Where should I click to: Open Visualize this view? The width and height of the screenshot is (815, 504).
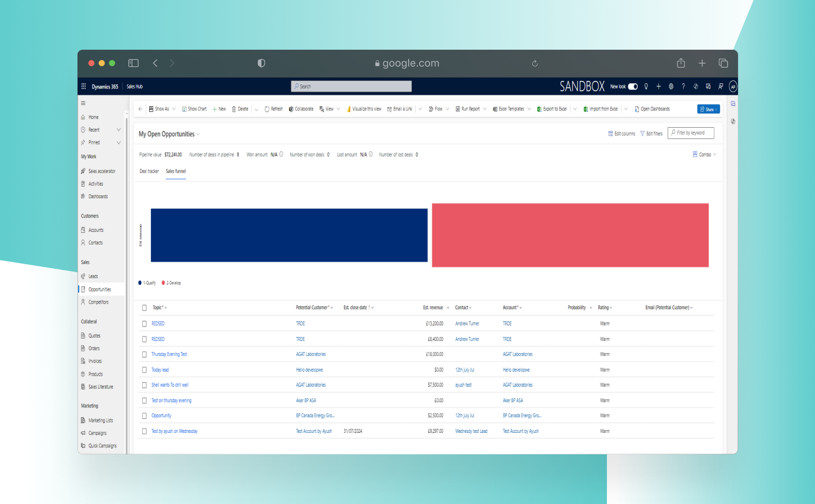click(364, 109)
